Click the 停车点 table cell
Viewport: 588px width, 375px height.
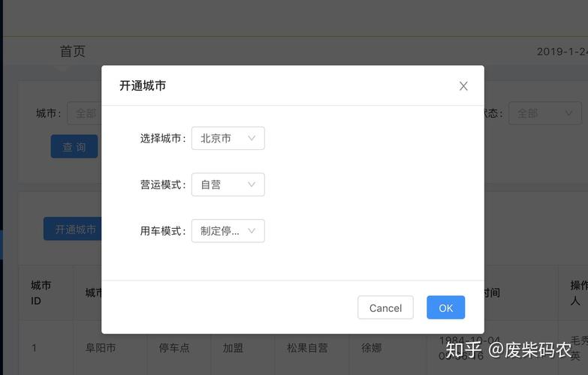pyautogui.click(x=174, y=348)
